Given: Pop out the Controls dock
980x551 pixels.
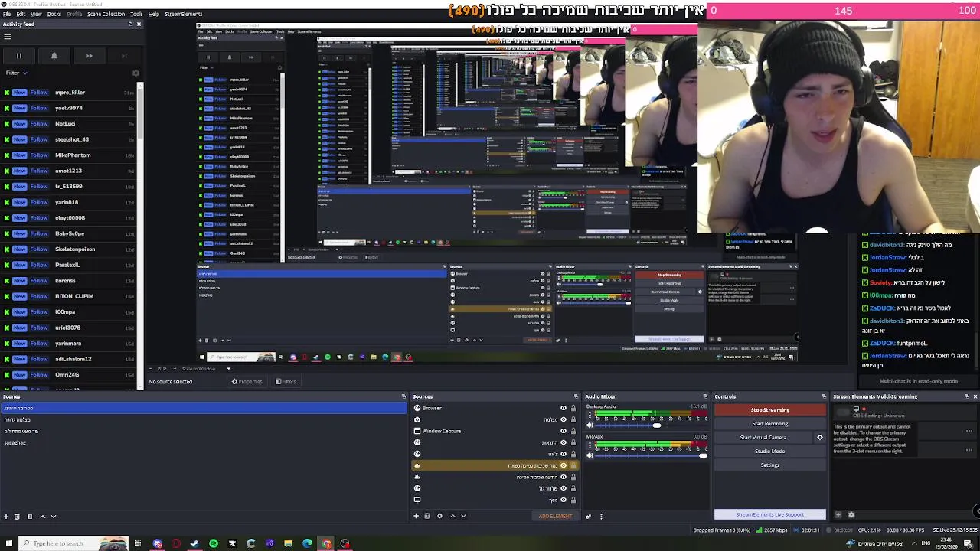Looking at the screenshot, I should [x=824, y=396].
